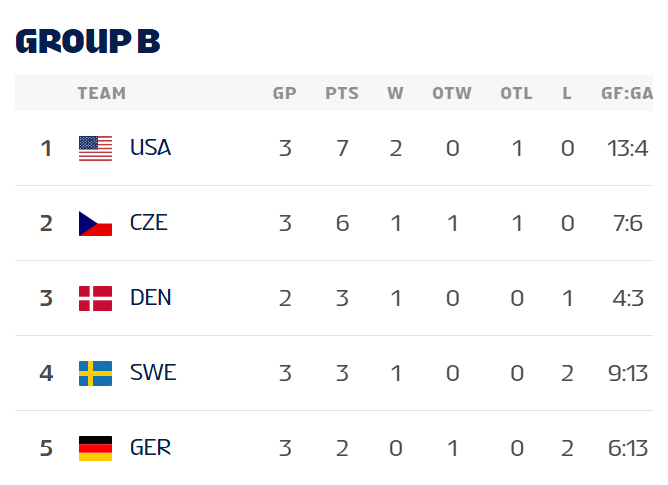Click USA's goal difference 13:4
668x485 pixels.
click(x=627, y=148)
